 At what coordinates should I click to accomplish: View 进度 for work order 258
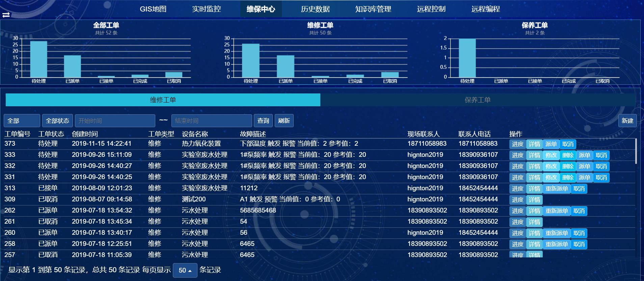pyautogui.click(x=517, y=244)
